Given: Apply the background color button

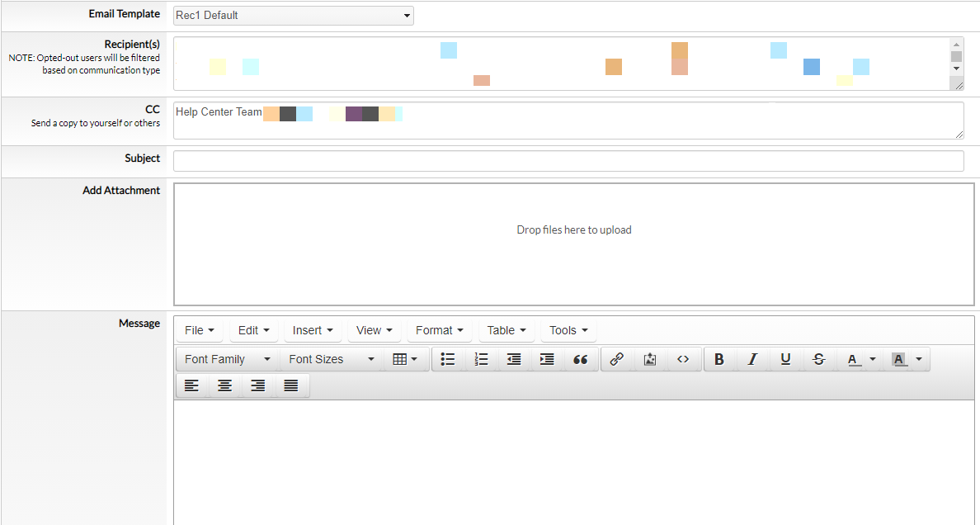Looking at the screenshot, I should pyautogui.click(x=899, y=359).
